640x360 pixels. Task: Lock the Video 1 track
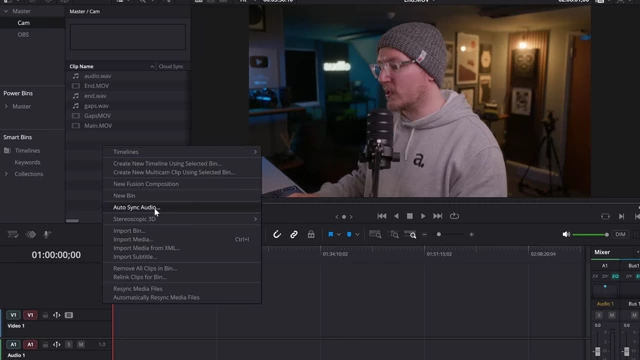pyautogui.click(x=45, y=315)
